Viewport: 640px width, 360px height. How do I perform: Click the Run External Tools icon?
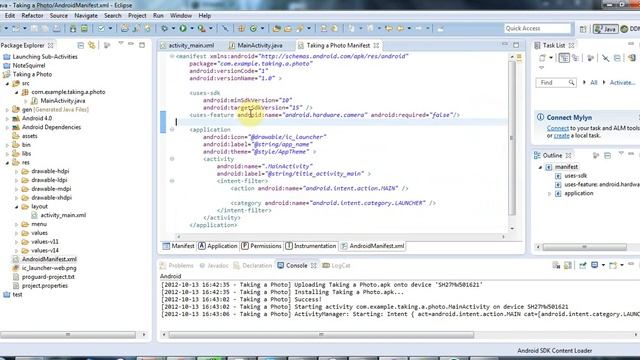tap(202, 29)
